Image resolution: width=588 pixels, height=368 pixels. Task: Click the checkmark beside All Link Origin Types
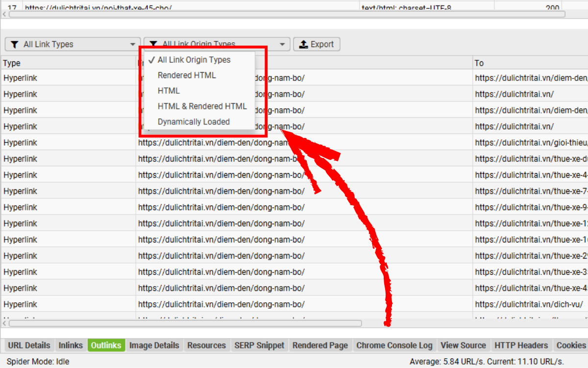(x=151, y=59)
